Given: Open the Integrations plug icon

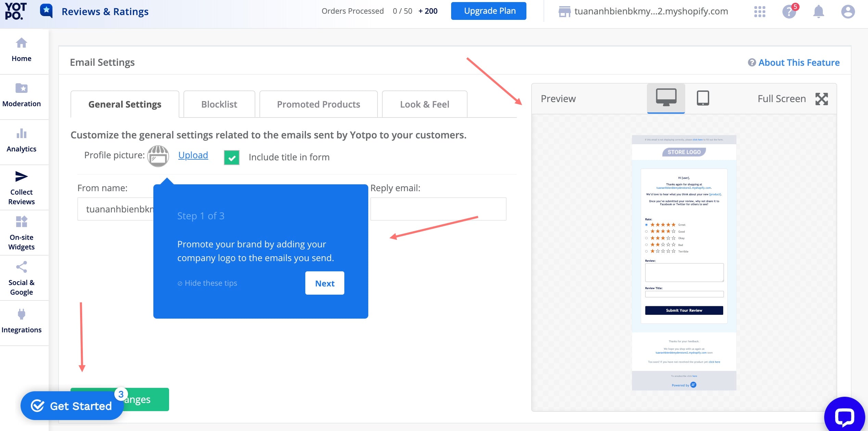Looking at the screenshot, I should (x=21, y=314).
